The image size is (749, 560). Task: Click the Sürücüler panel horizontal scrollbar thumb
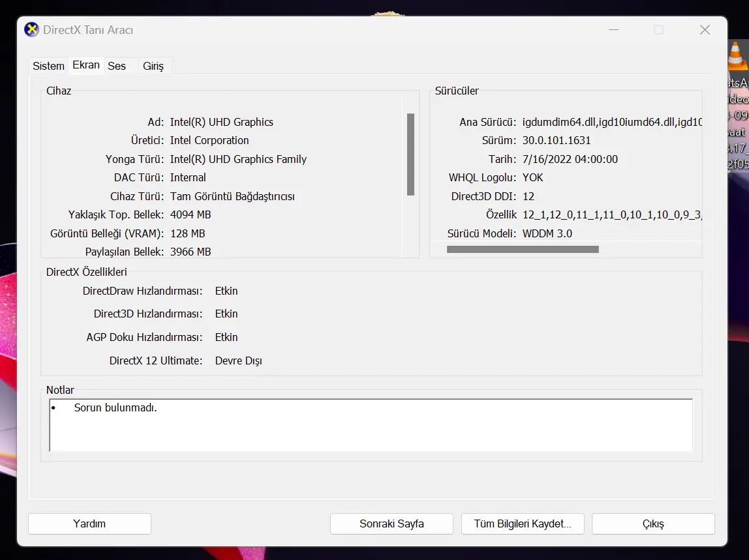[523, 249]
